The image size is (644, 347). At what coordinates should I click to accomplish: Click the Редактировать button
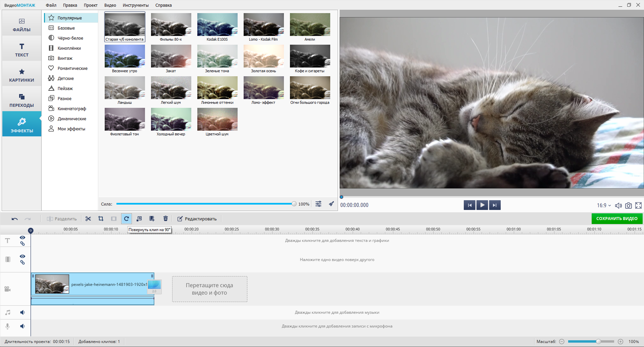pos(197,219)
